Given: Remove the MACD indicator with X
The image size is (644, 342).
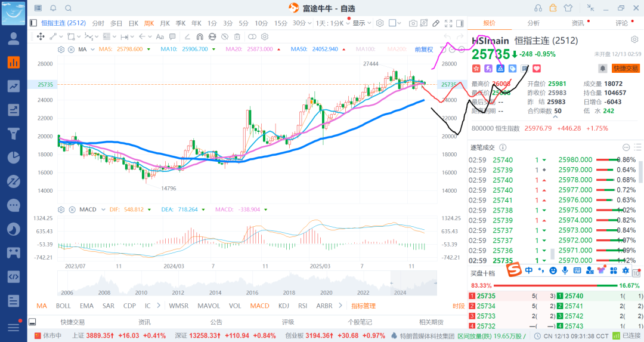Looking at the screenshot, I should point(72,209).
